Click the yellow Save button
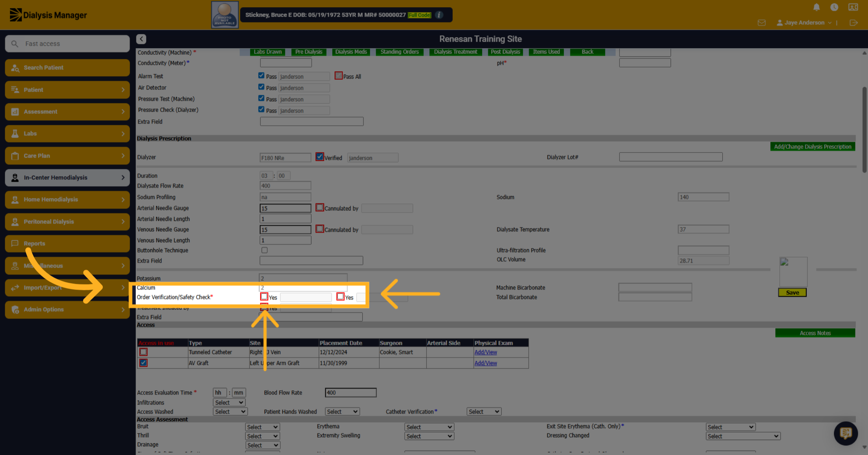The width and height of the screenshot is (868, 455). point(792,292)
